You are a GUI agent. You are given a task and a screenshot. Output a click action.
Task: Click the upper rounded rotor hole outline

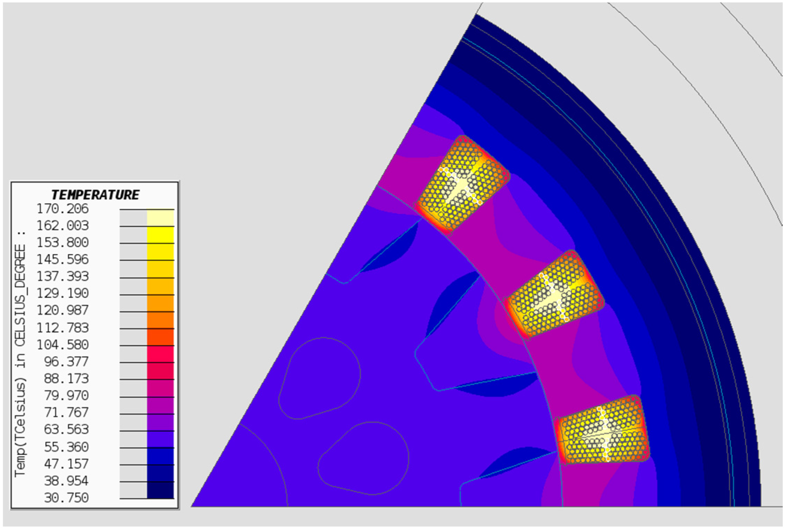point(319,378)
